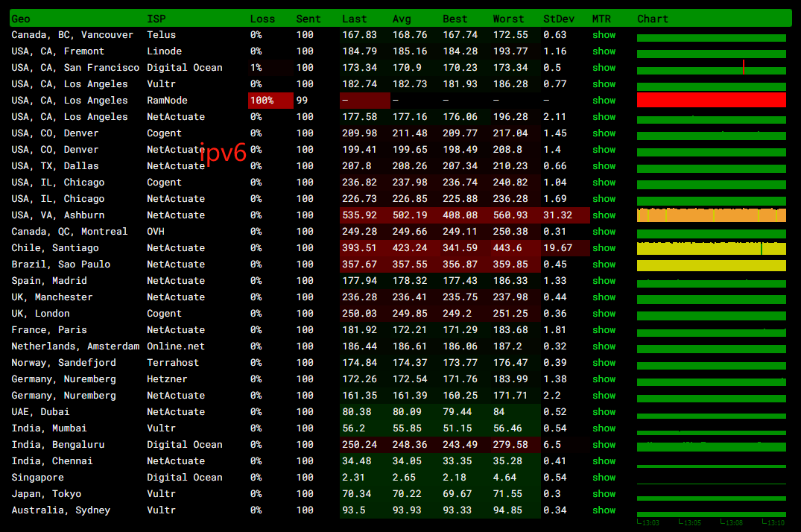This screenshot has width=801, height=532.
Task: Select the Sent column header
Action: tap(308, 19)
